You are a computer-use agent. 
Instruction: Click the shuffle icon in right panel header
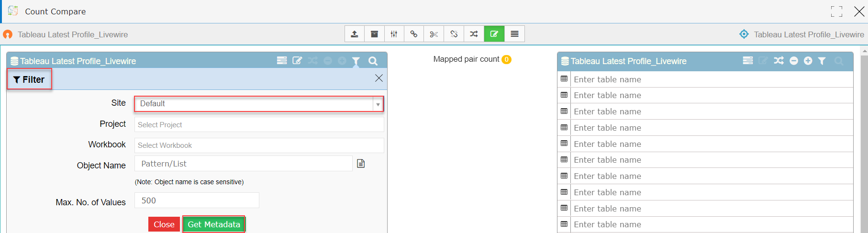[779, 61]
